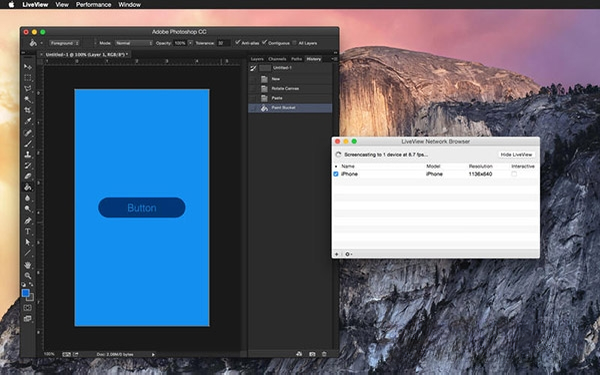Open tool preset picker arrow beside bucket

41,43
